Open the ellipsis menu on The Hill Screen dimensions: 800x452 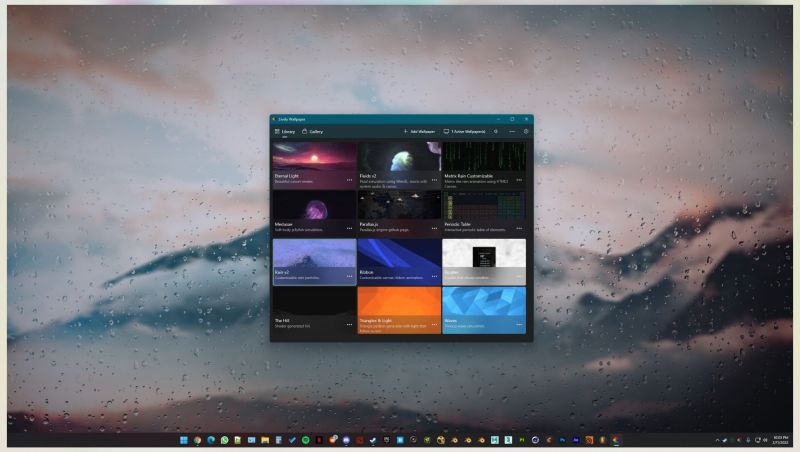point(350,324)
